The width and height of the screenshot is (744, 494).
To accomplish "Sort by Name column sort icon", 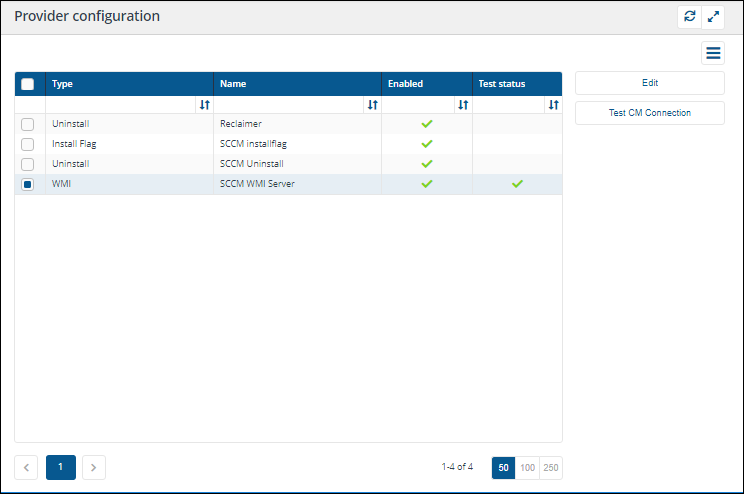I will [372, 105].
